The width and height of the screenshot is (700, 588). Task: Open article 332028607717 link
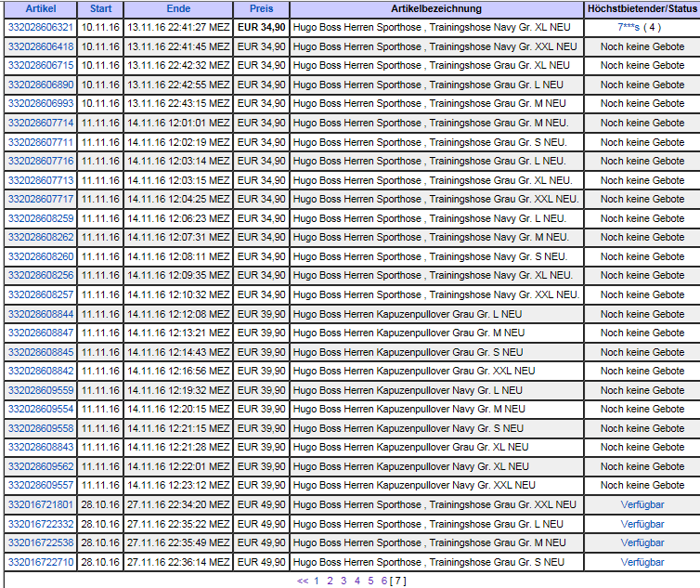(41, 199)
